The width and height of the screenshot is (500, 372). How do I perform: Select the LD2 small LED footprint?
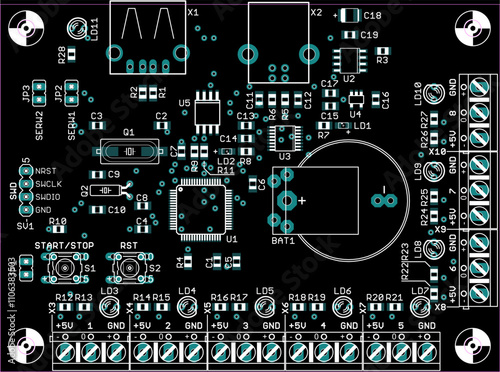[227, 152]
